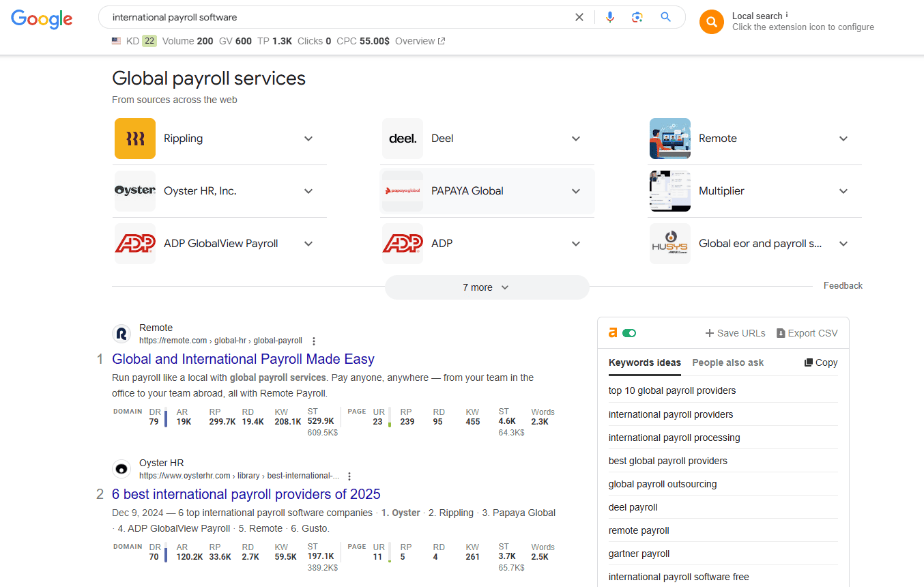
Task: Toggle the Ahrefs green switch off
Action: [x=629, y=333]
